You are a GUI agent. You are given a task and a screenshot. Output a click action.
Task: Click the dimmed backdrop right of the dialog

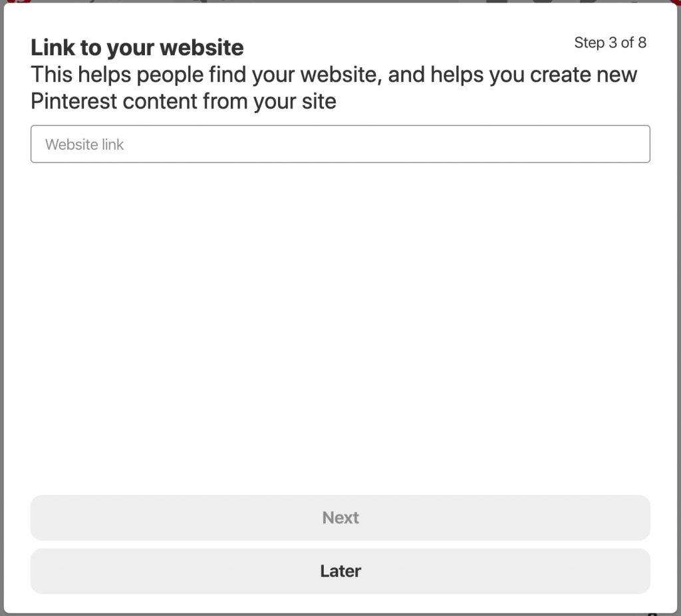(x=679, y=304)
